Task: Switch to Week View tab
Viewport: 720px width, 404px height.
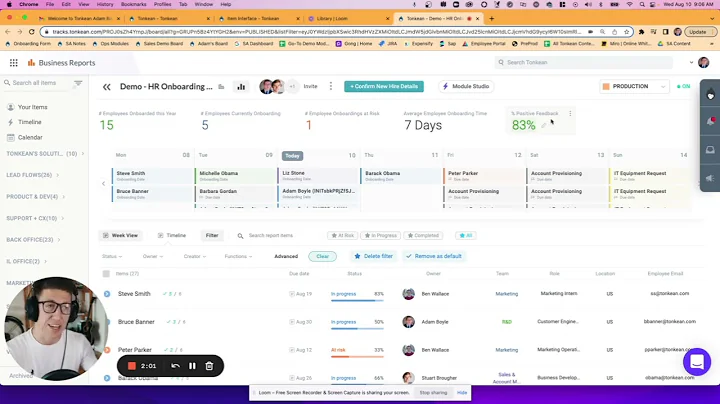Action: [x=120, y=236]
